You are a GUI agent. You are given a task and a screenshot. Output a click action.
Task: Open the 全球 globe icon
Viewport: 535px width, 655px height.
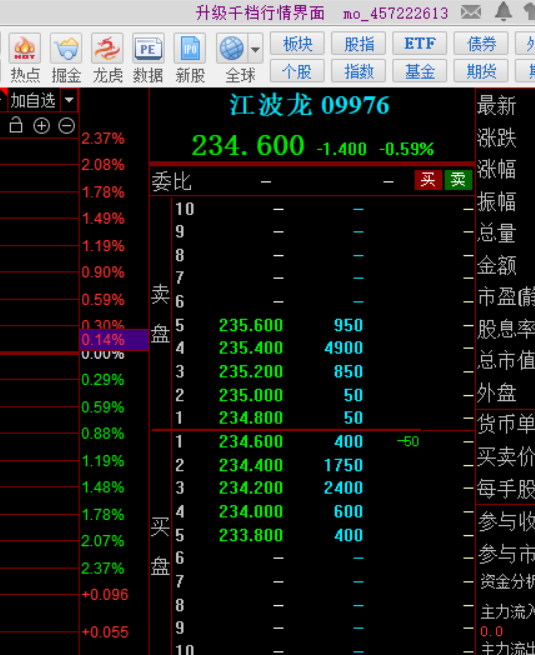[232, 48]
